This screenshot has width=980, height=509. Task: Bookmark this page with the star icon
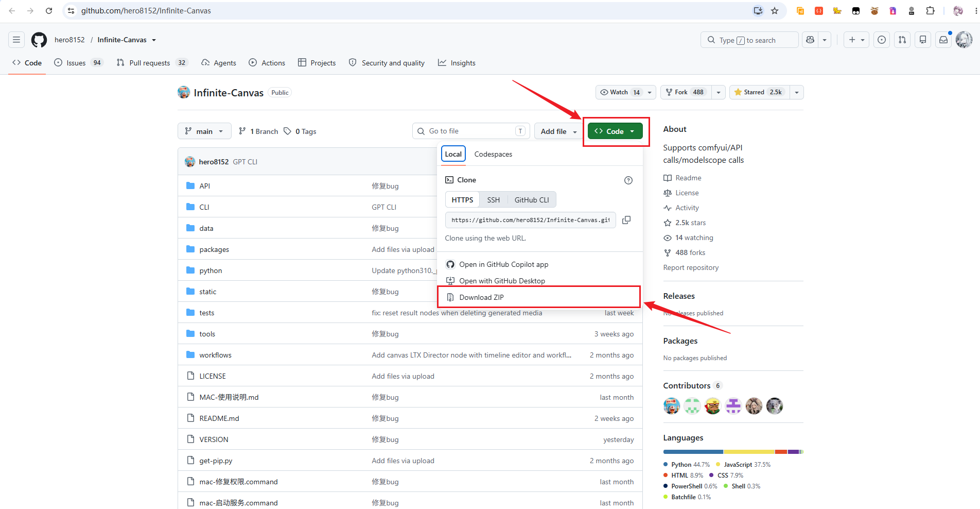click(775, 11)
